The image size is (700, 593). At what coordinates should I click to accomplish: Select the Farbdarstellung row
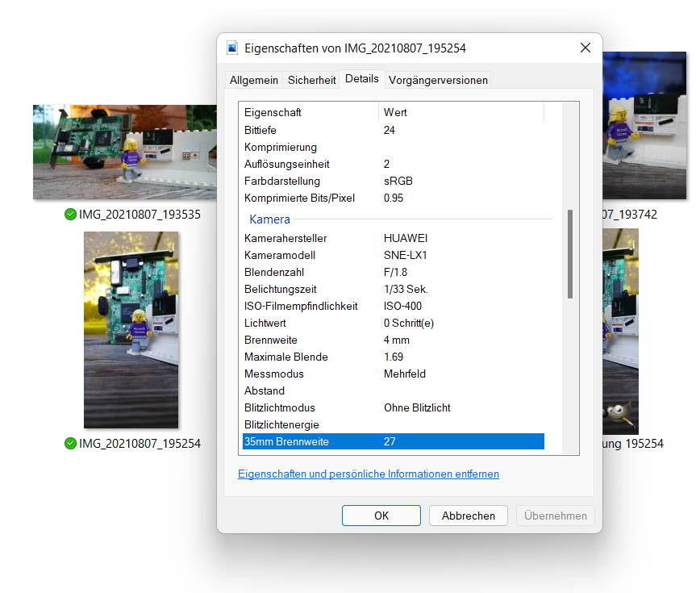(394, 181)
